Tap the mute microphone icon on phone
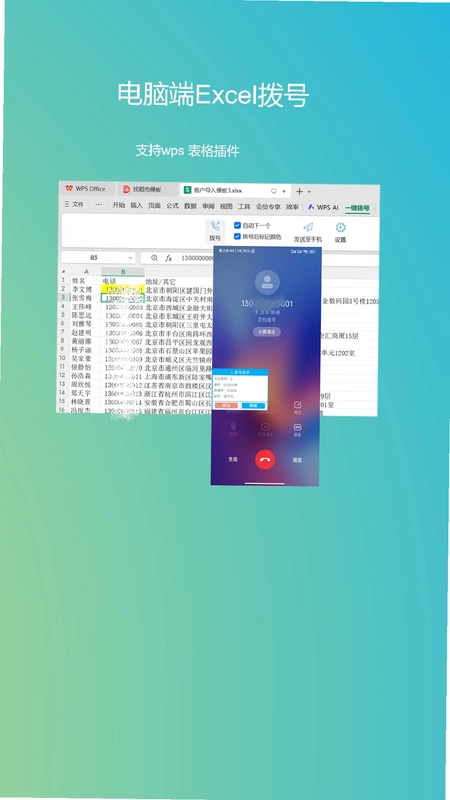 (233, 427)
